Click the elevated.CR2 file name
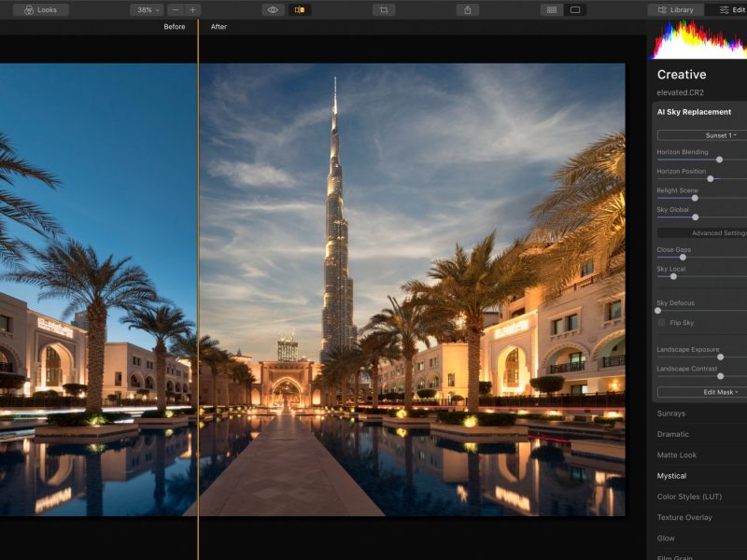The height and width of the screenshot is (560, 747). 680,92
